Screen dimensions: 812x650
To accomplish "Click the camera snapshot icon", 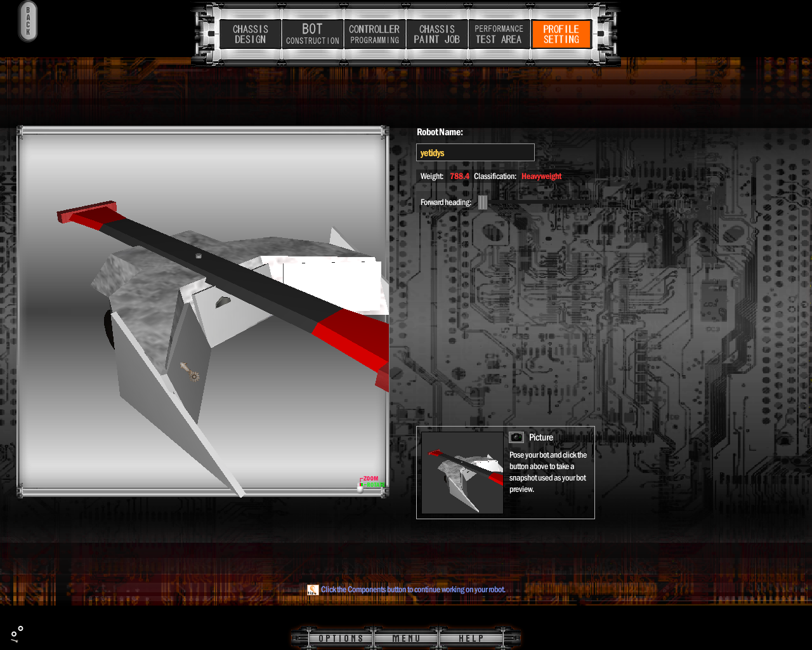I will click(x=516, y=437).
